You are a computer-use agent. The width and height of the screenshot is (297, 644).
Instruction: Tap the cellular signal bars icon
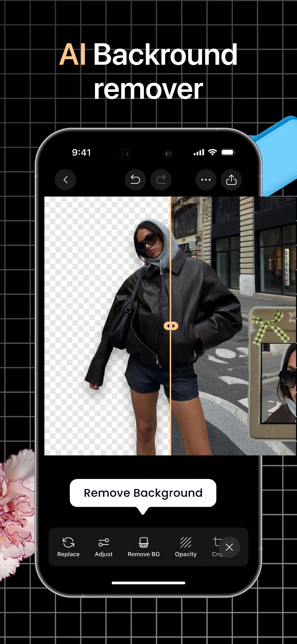click(199, 153)
